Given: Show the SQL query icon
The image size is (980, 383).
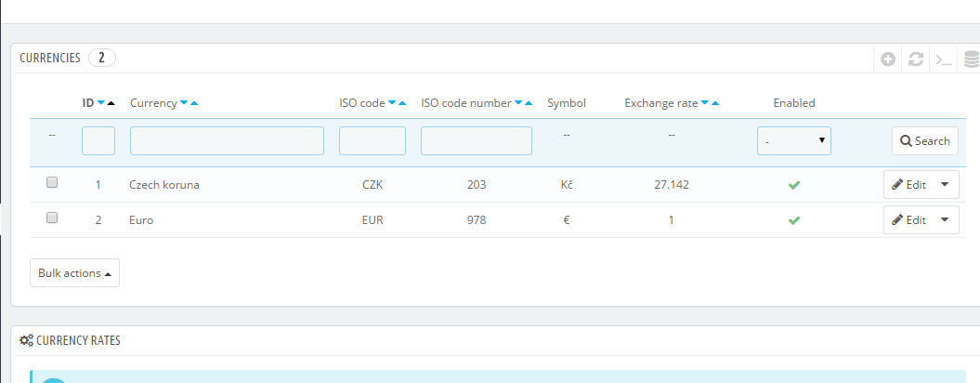Looking at the screenshot, I should (943, 59).
